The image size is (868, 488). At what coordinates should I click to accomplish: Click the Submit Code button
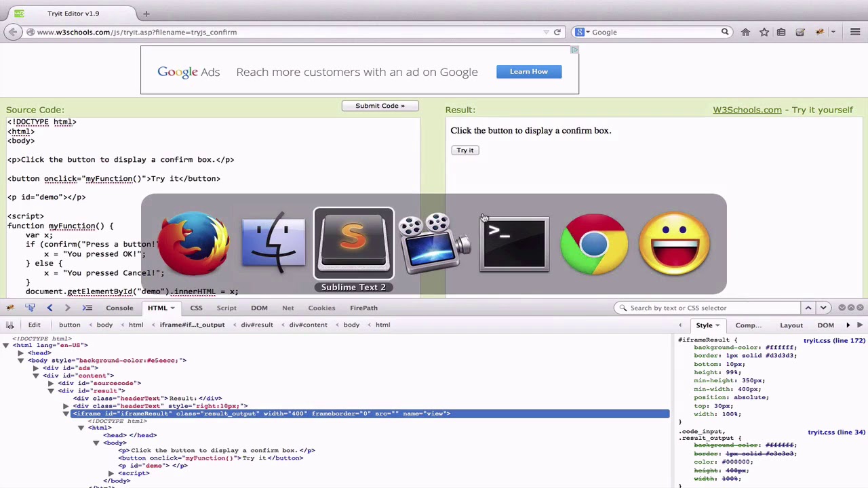click(x=380, y=106)
